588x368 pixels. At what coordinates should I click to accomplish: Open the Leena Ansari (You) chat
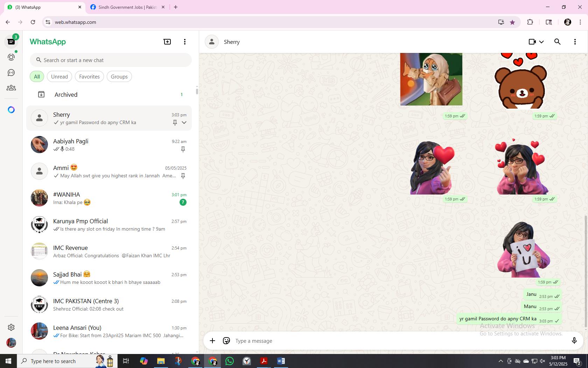[x=109, y=331]
